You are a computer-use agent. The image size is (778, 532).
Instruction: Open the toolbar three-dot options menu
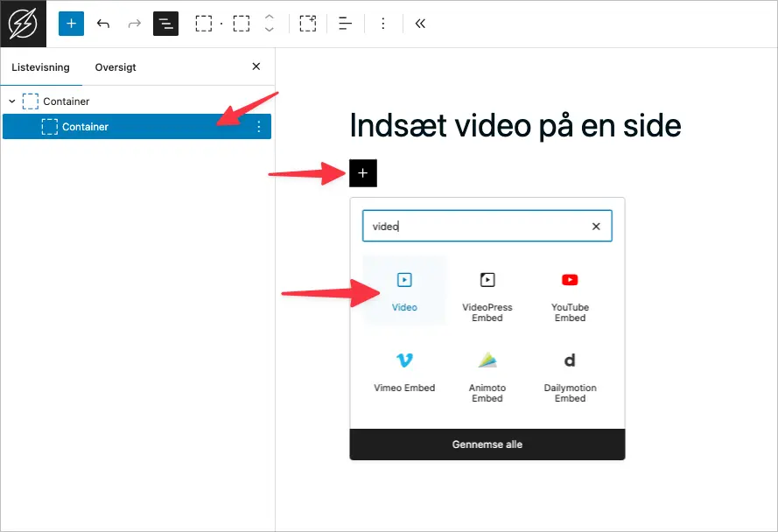(382, 24)
